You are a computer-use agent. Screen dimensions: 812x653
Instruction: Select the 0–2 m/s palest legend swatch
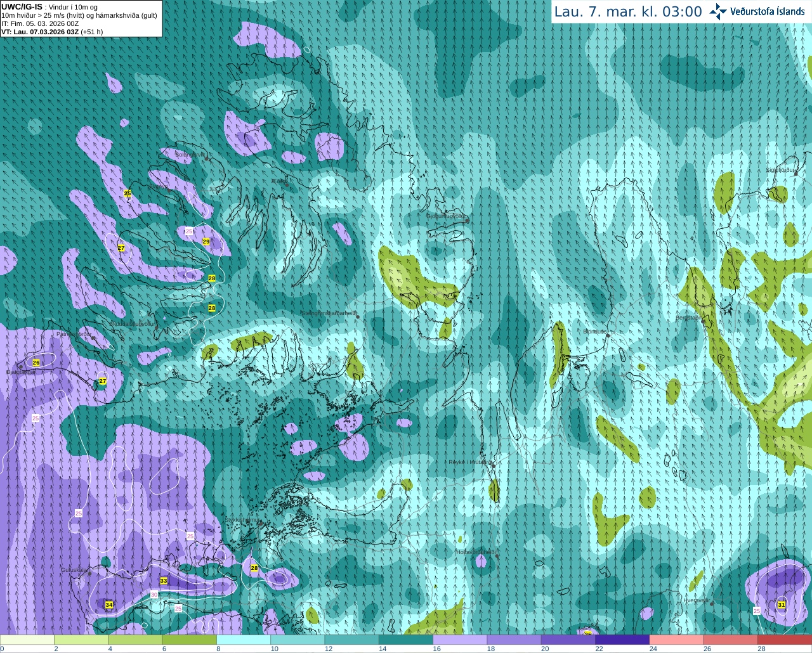pos(27,640)
